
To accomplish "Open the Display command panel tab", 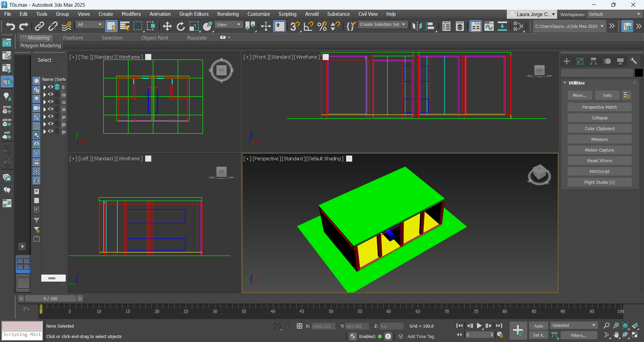I will [620, 61].
